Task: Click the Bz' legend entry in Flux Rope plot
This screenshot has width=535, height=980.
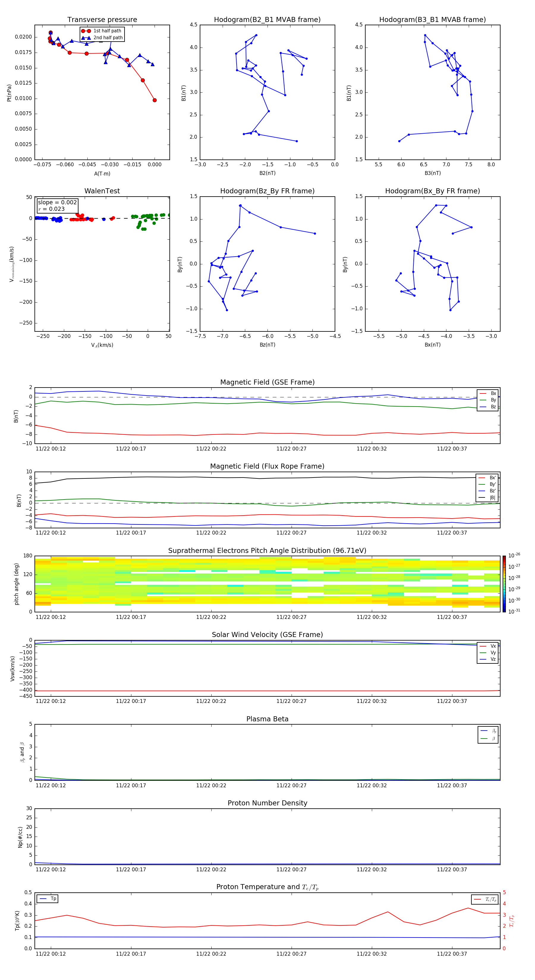Action: (487, 491)
